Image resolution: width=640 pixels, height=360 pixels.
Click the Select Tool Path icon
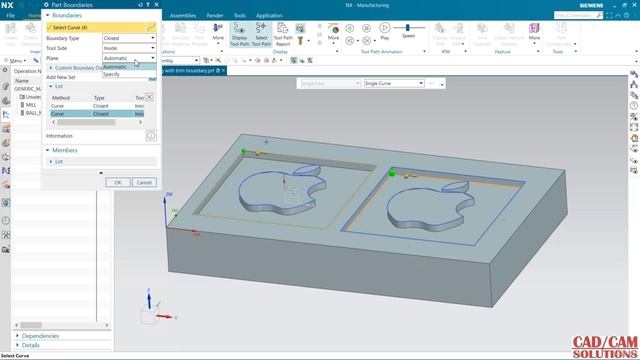click(261, 34)
